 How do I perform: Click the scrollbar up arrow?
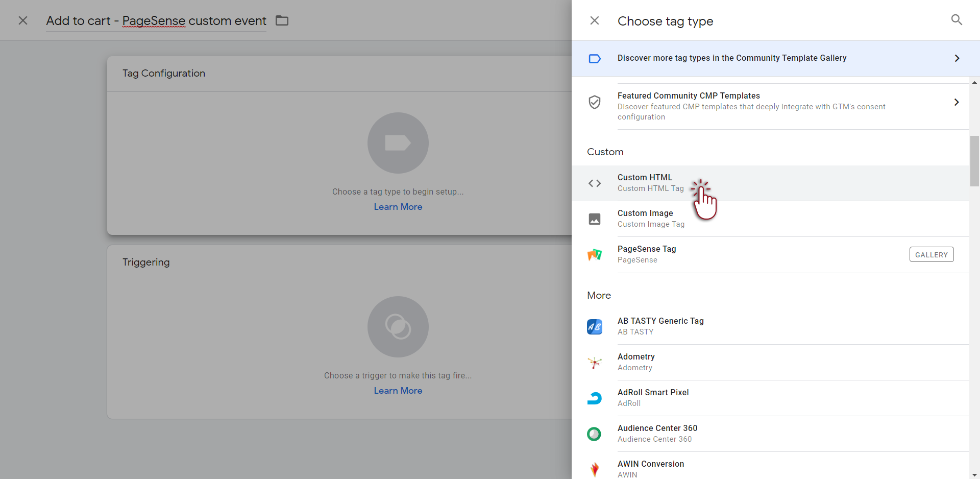[x=974, y=82]
